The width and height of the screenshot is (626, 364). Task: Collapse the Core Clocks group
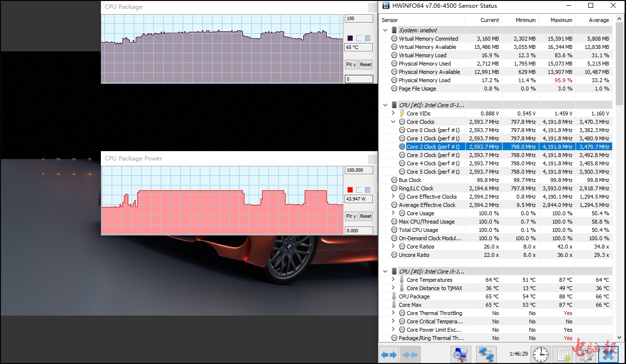[393, 122]
